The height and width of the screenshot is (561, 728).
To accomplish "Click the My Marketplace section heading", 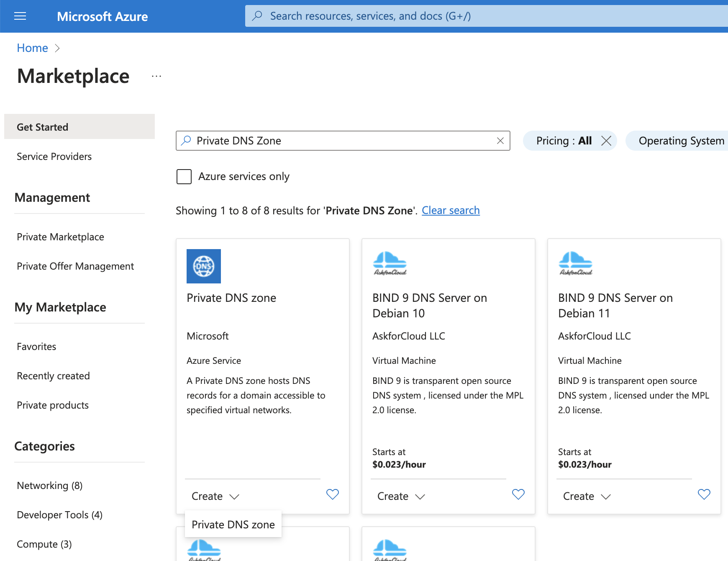I will click(x=60, y=307).
